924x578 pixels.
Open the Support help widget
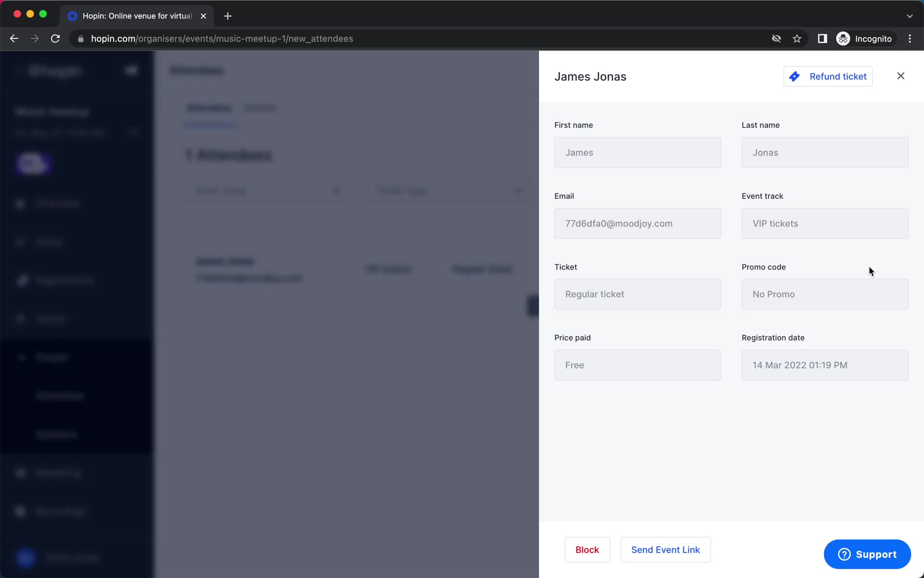coord(867,554)
